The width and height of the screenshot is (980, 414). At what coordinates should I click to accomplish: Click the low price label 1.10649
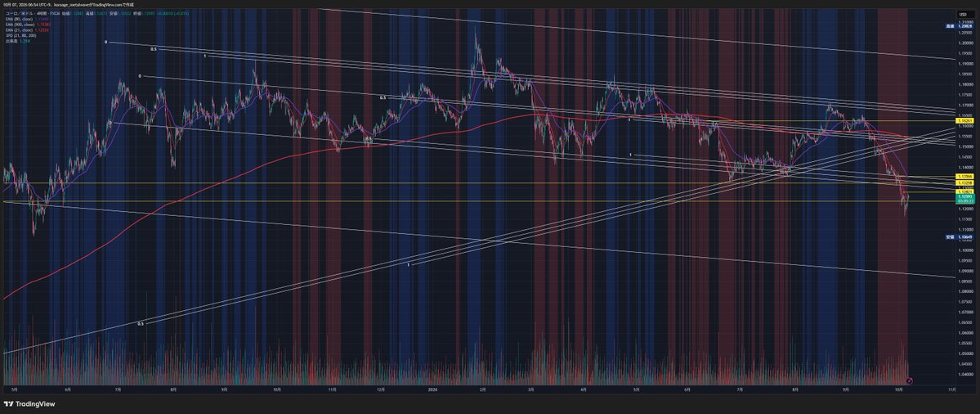(x=965, y=237)
